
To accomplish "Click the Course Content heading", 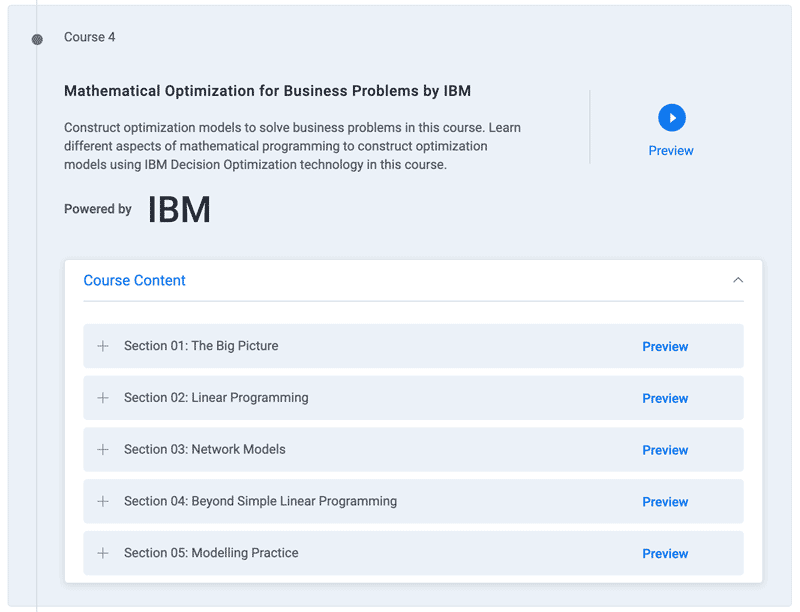I will tap(134, 280).
